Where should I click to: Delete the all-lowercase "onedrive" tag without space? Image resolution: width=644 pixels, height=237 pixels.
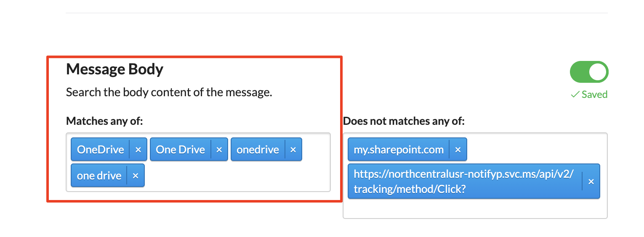point(293,150)
